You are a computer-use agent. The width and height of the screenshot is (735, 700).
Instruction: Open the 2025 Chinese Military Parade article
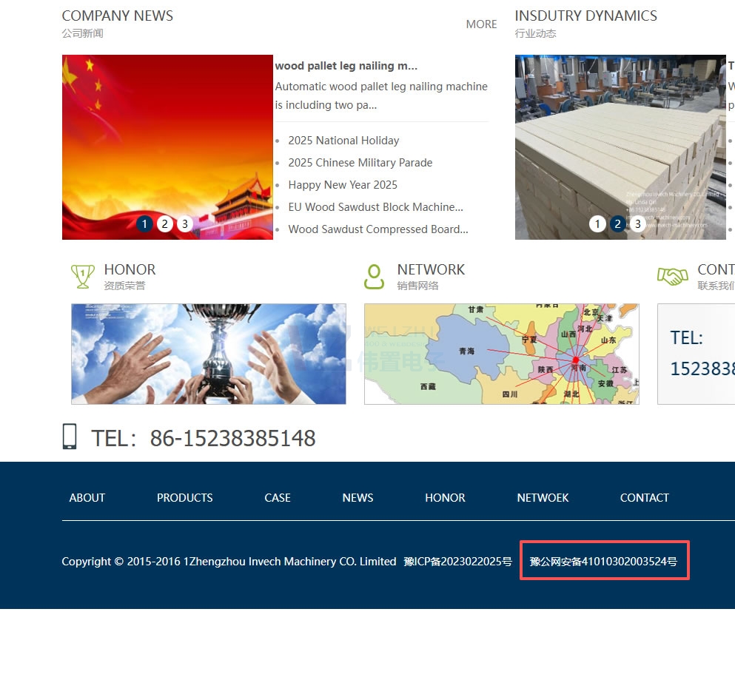360,163
